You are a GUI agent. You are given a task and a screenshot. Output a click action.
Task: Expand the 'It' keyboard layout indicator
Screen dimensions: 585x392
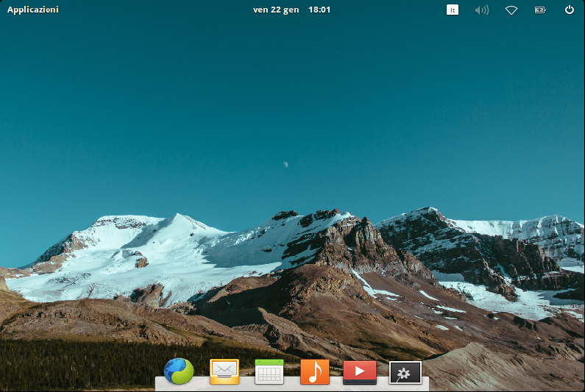[x=453, y=10]
